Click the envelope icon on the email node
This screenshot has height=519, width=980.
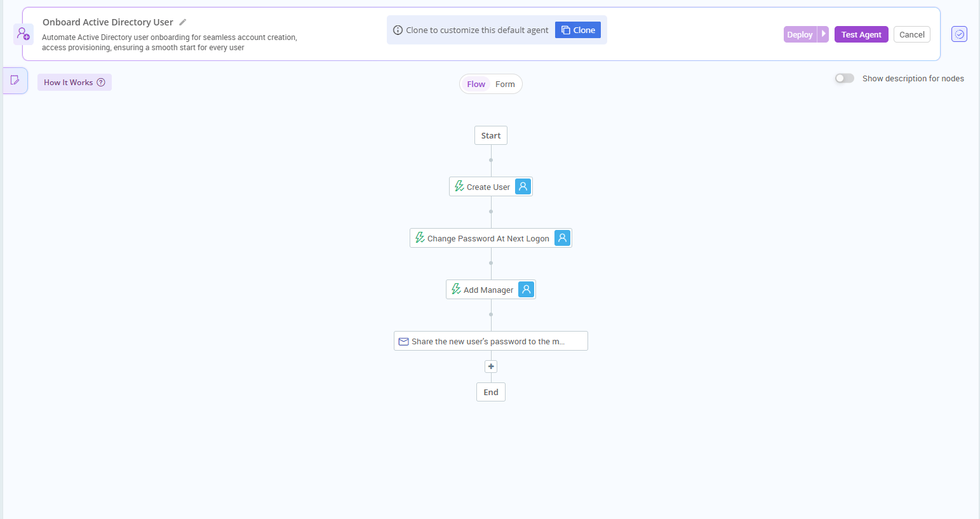[x=403, y=341]
